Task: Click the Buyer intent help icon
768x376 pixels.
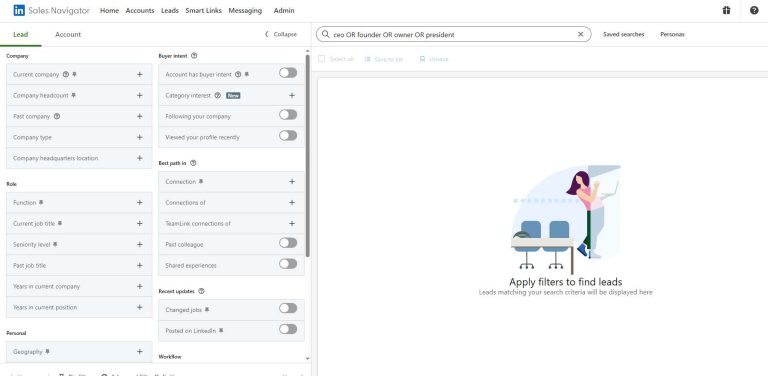Action: (x=194, y=56)
